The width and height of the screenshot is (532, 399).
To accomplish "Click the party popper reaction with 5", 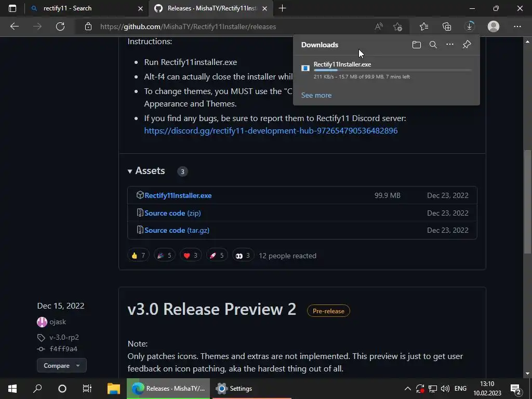I will tap(165, 255).
